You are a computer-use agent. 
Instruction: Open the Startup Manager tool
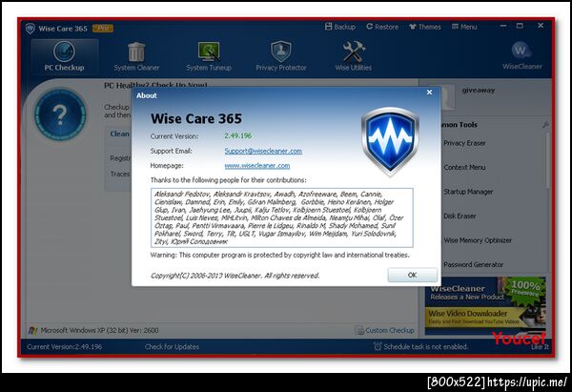[468, 192]
